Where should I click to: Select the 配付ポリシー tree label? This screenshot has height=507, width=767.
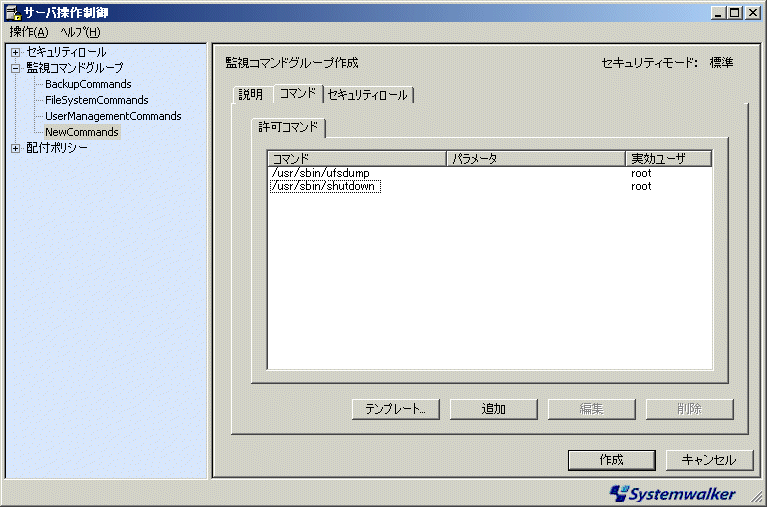click(57, 148)
